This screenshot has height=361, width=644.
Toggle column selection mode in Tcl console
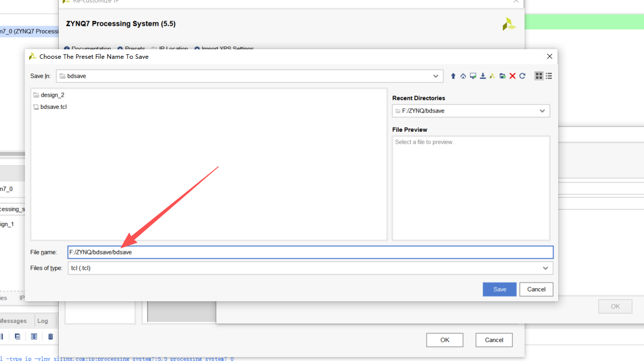[34, 336]
